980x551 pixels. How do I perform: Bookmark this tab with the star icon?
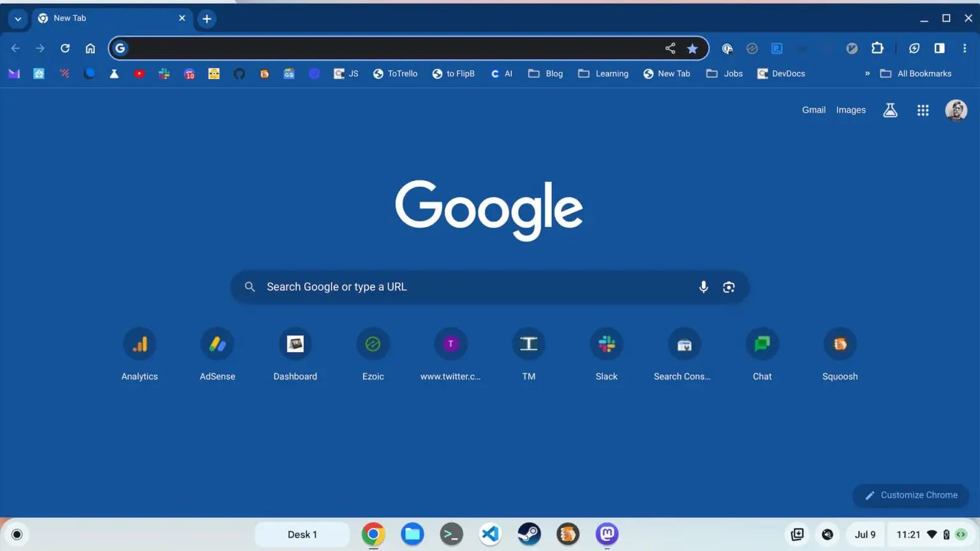pos(692,48)
